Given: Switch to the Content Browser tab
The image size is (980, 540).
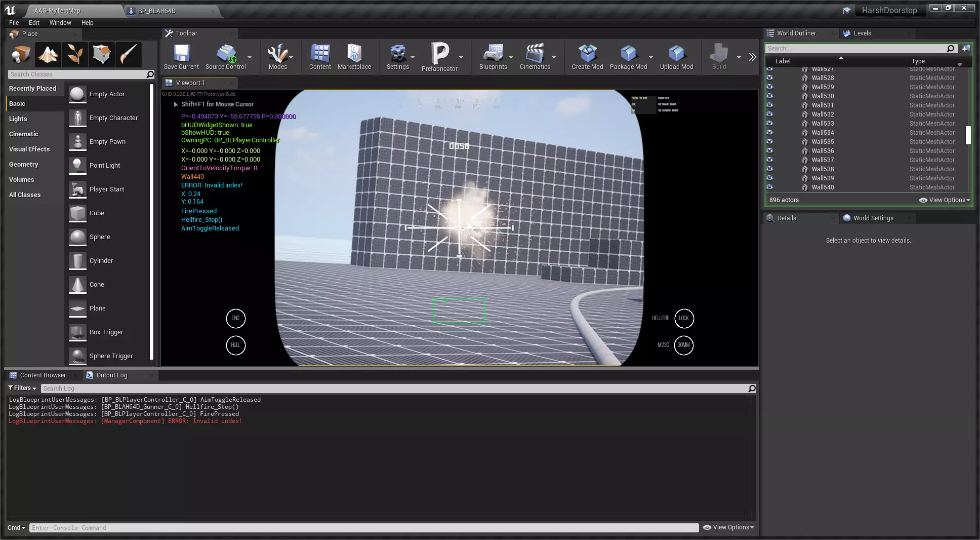Looking at the screenshot, I should click(x=43, y=375).
